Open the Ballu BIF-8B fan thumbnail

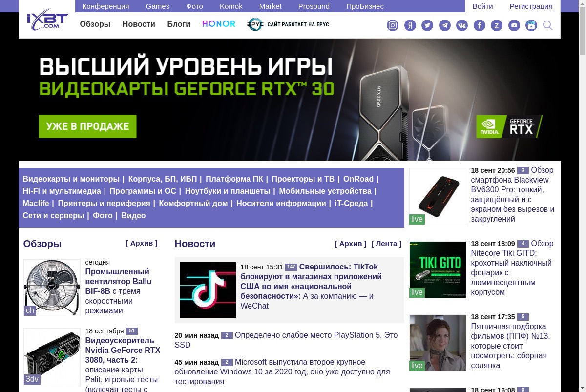click(x=52, y=288)
